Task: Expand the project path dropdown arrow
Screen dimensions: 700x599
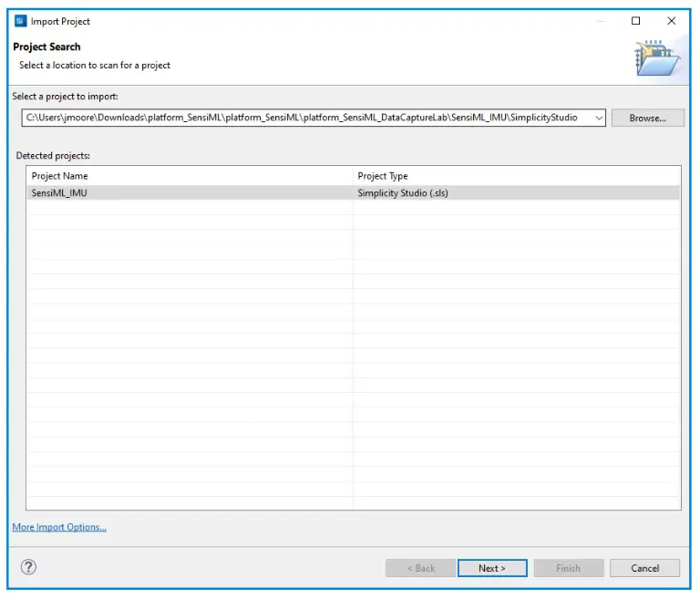Action: 599,118
